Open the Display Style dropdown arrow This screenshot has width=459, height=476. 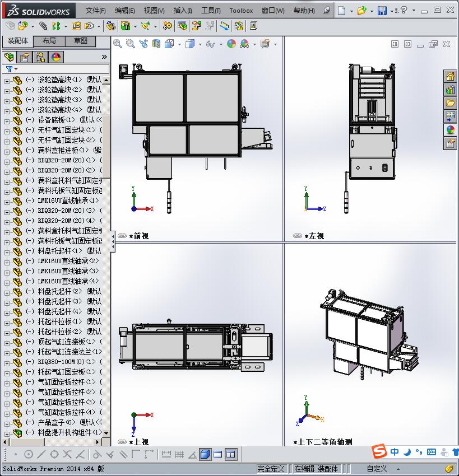[x=200, y=44]
